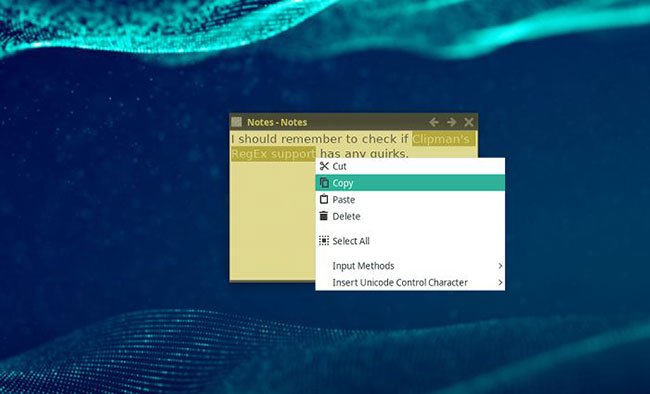Close the Notes window
650x394 pixels.
469,122
